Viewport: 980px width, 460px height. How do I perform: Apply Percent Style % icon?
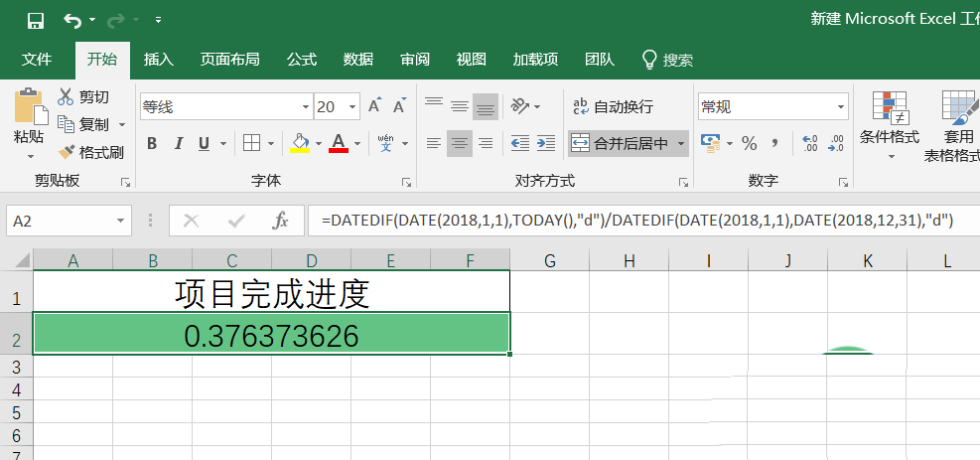click(x=750, y=144)
